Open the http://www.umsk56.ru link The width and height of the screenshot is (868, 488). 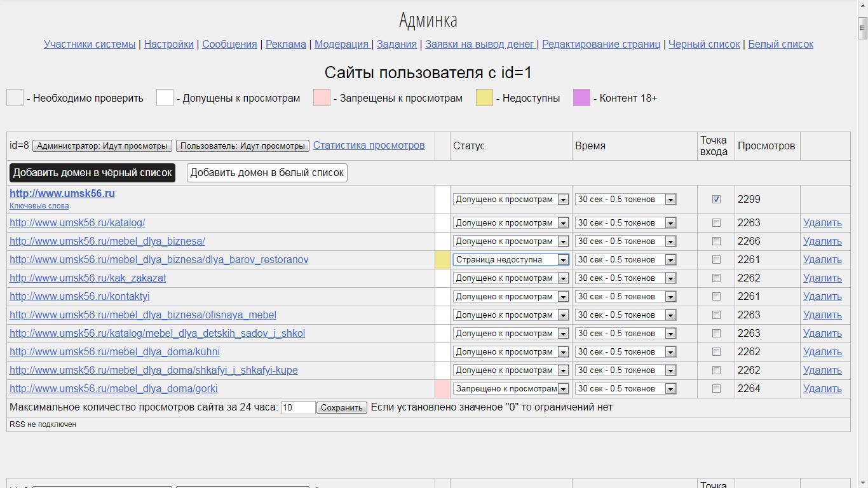point(62,193)
